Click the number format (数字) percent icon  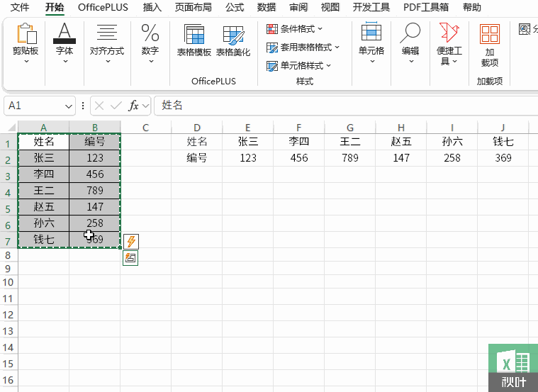[x=150, y=34]
